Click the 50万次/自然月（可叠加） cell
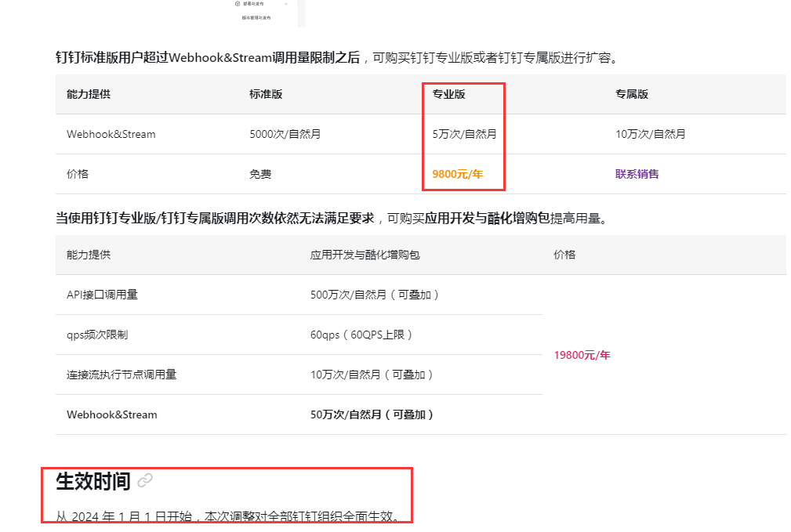Screen dimensions: 791x532 point(372,414)
